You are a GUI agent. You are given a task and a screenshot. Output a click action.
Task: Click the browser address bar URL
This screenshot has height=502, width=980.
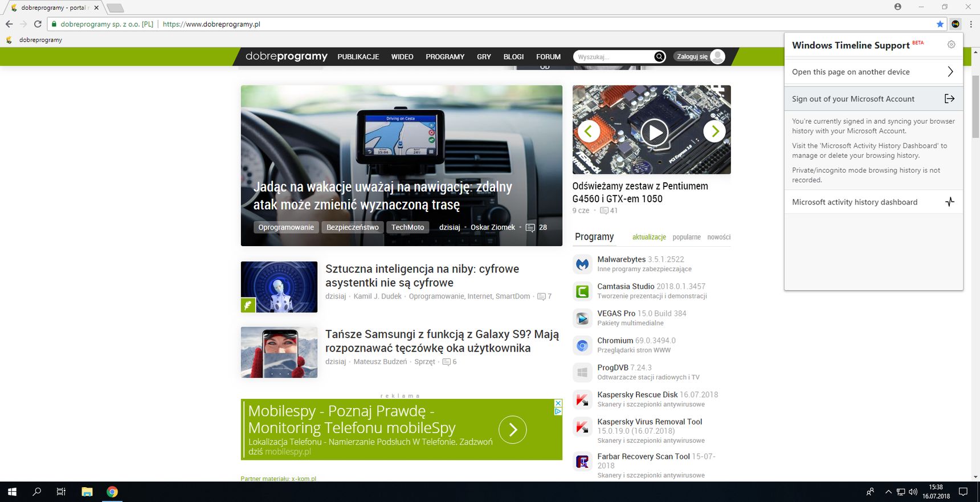(211, 24)
